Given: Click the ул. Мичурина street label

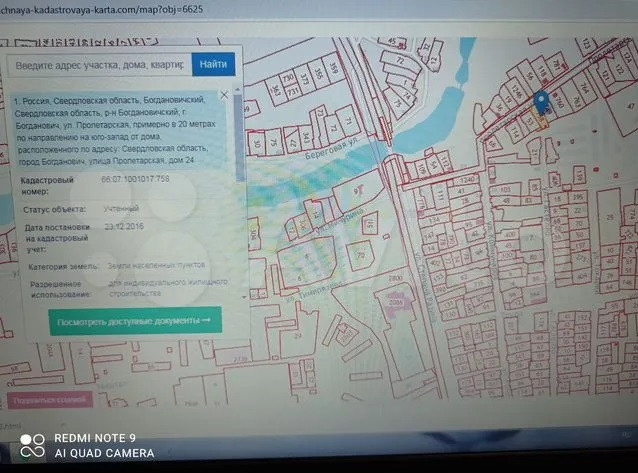Looking at the screenshot, I should coord(339,219).
